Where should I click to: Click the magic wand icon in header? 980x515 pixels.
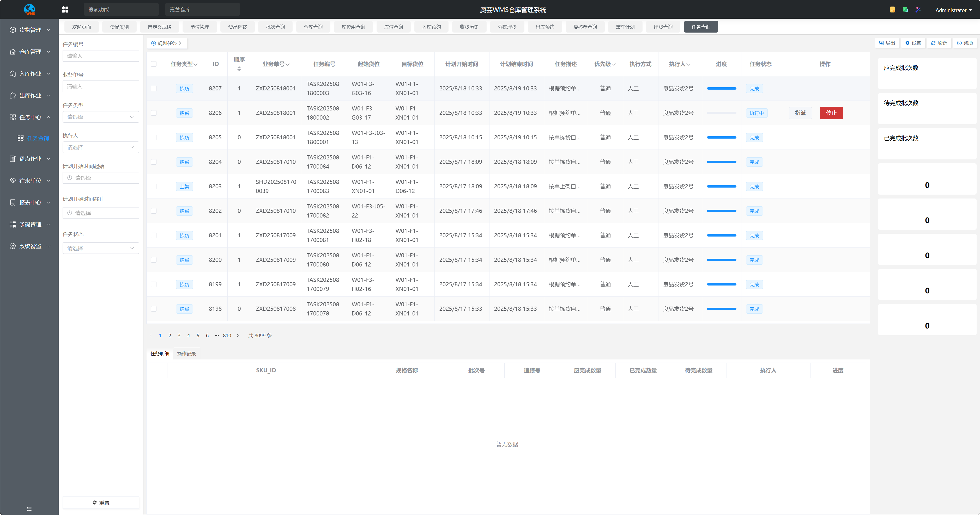click(918, 9)
